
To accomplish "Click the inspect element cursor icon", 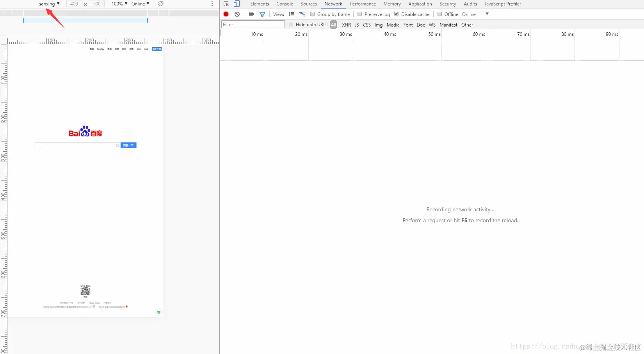I will (x=226, y=4).
